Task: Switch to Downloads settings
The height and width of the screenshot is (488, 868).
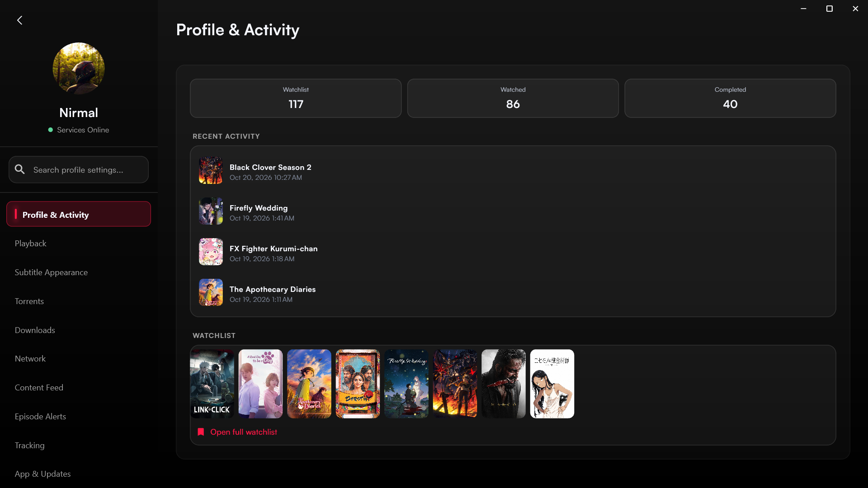Action: pos(35,330)
